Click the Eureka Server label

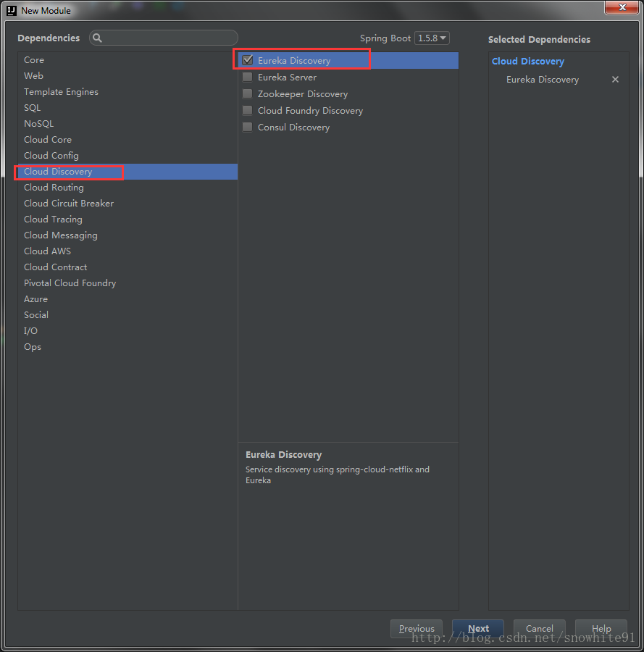coord(287,78)
